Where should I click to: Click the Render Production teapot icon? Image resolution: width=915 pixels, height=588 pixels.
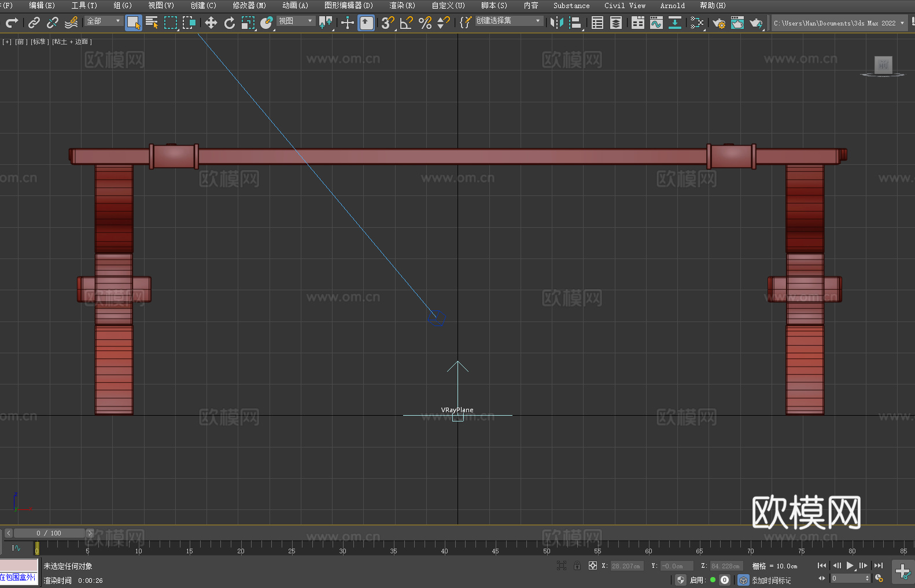756,23
